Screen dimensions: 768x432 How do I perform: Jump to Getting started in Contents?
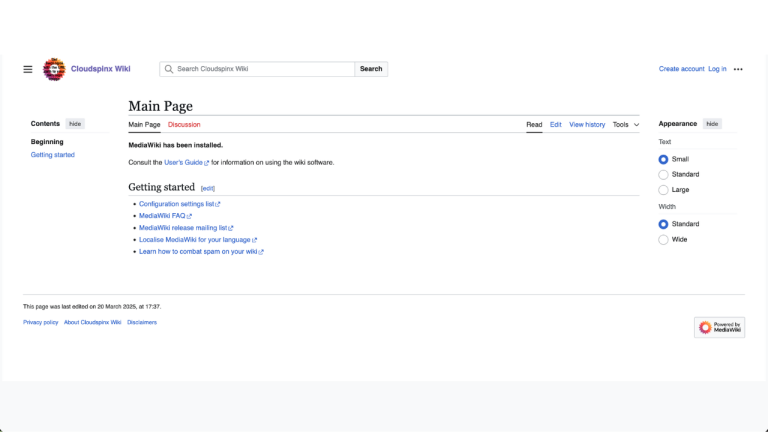52,155
